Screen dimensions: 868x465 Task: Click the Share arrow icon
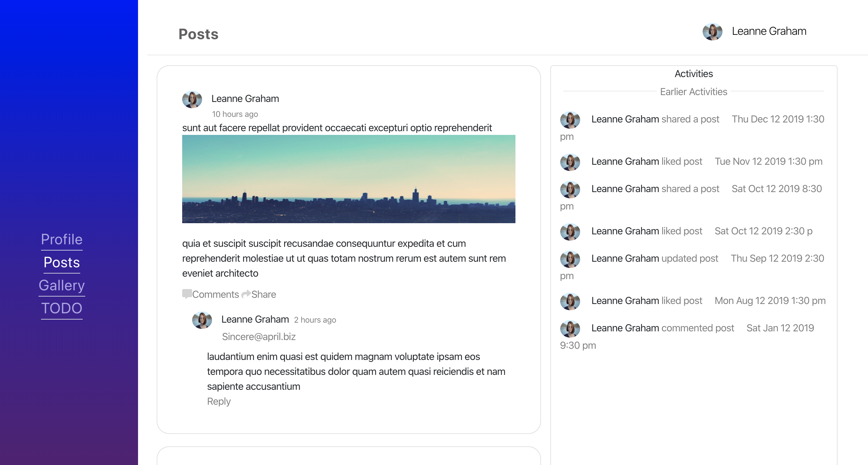click(246, 294)
